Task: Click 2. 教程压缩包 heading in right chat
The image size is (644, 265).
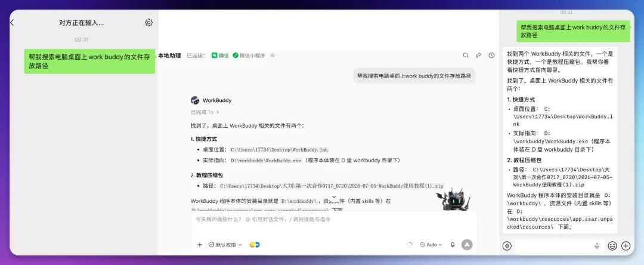Action: 524,160
